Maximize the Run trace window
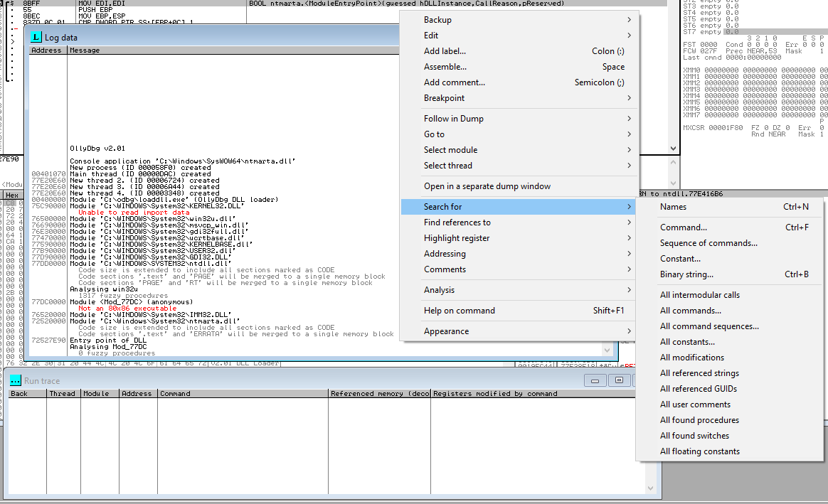 (619, 380)
